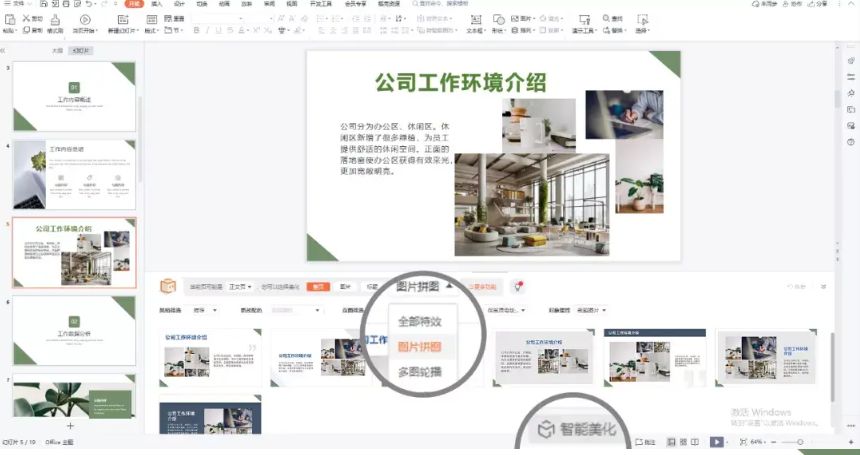Viewport: 860px width, 455px height.
Task: Open the Section (节) dropdown
Action: pyautogui.click(x=174, y=31)
